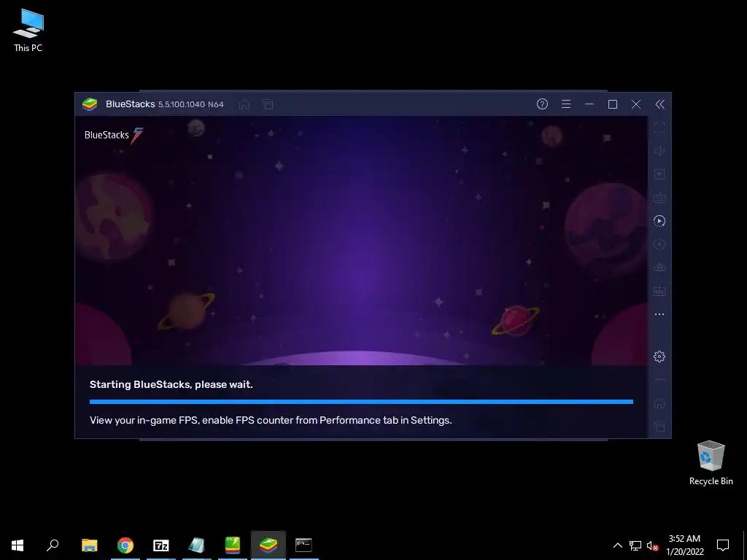The image size is (747, 560).
Task: Select the This PC desktop icon
Action: click(x=28, y=31)
